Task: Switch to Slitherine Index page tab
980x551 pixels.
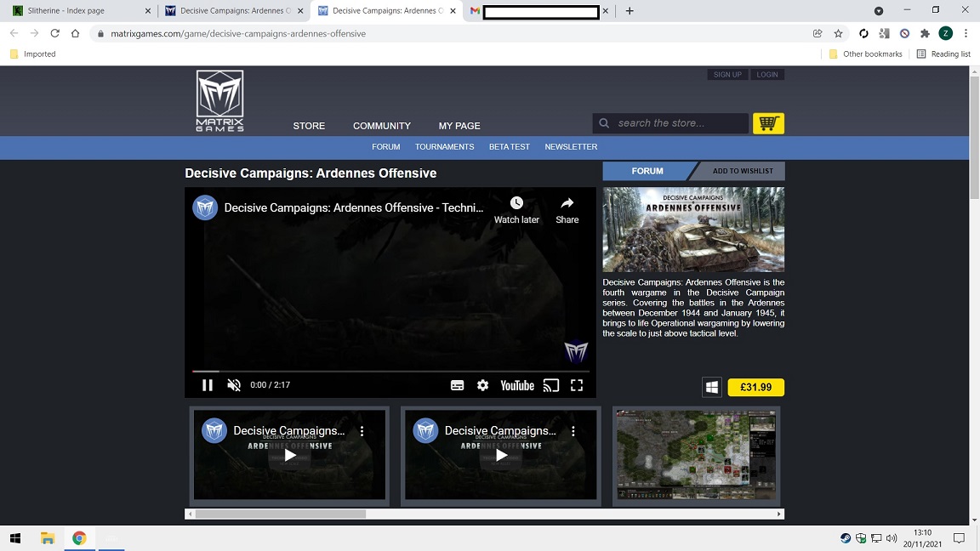Action: [x=81, y=10]
